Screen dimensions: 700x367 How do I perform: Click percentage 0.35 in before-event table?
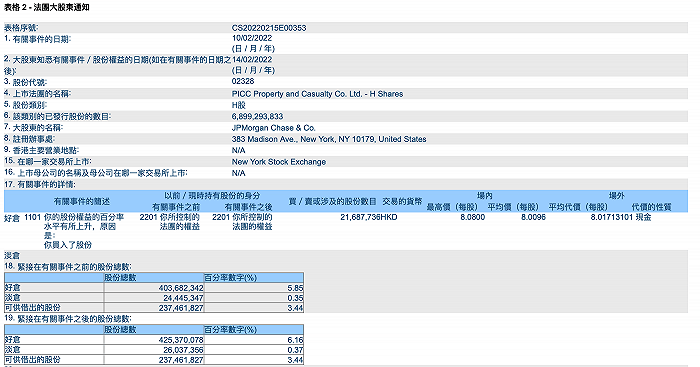coord(296,298)
